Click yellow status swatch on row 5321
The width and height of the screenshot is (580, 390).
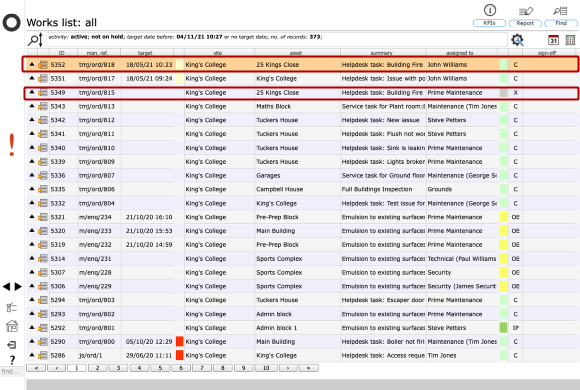[503, 217]
